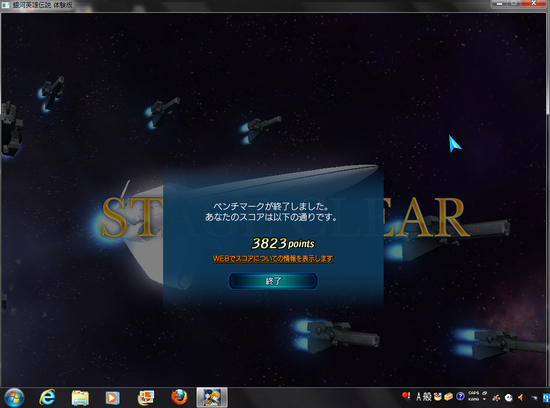This screenshot has height=408, width=550.
Task: Launch Firefox from the taskbar
Action: click(179, 398)
